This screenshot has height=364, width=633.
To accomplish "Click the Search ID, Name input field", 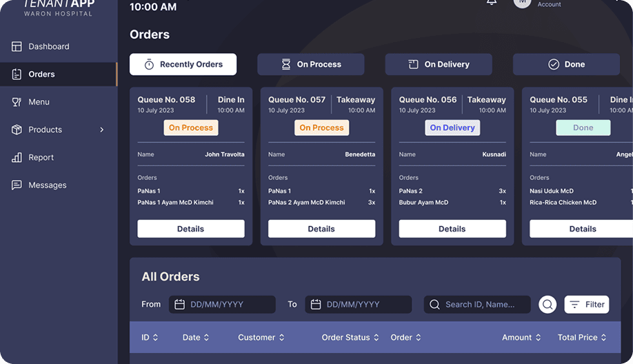I will (x=484, y=304).
